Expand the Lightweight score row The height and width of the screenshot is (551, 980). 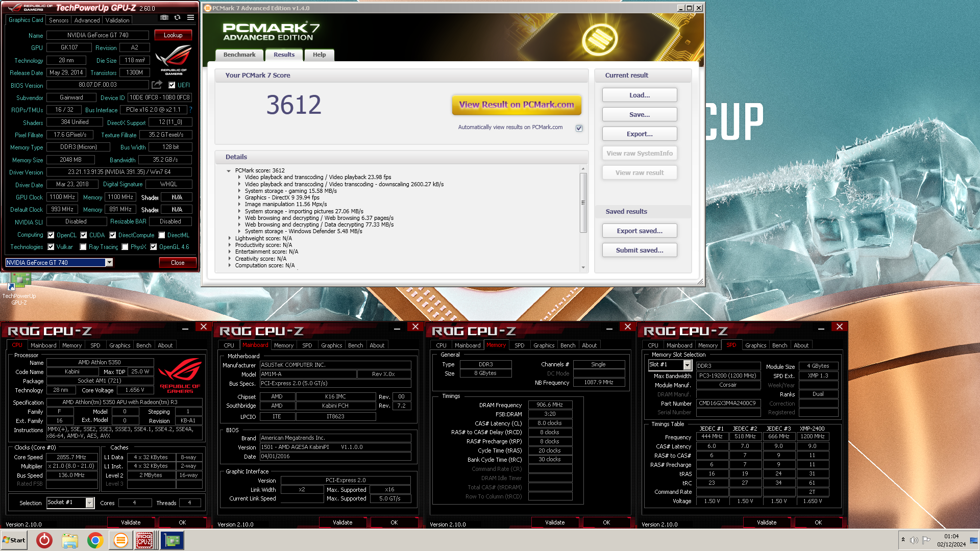click(229, 238)
